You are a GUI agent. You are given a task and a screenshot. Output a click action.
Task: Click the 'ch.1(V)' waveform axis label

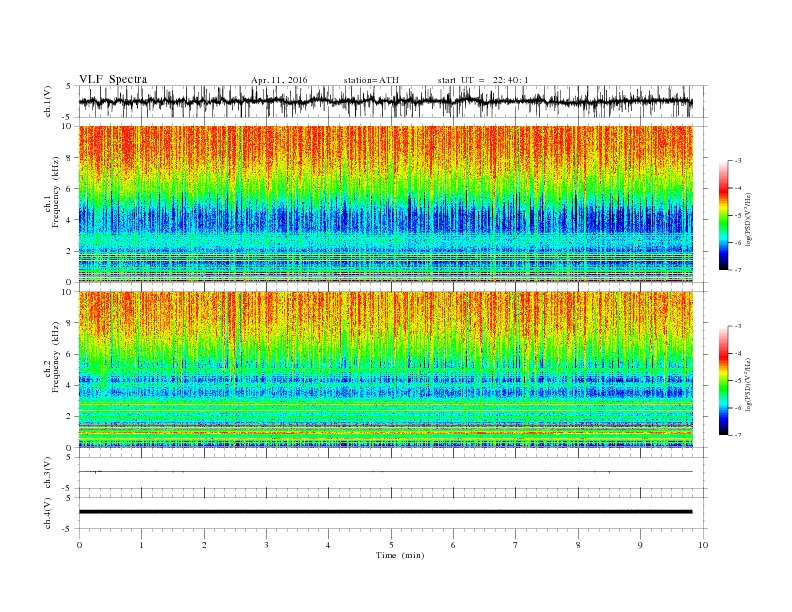click(48, 101)
